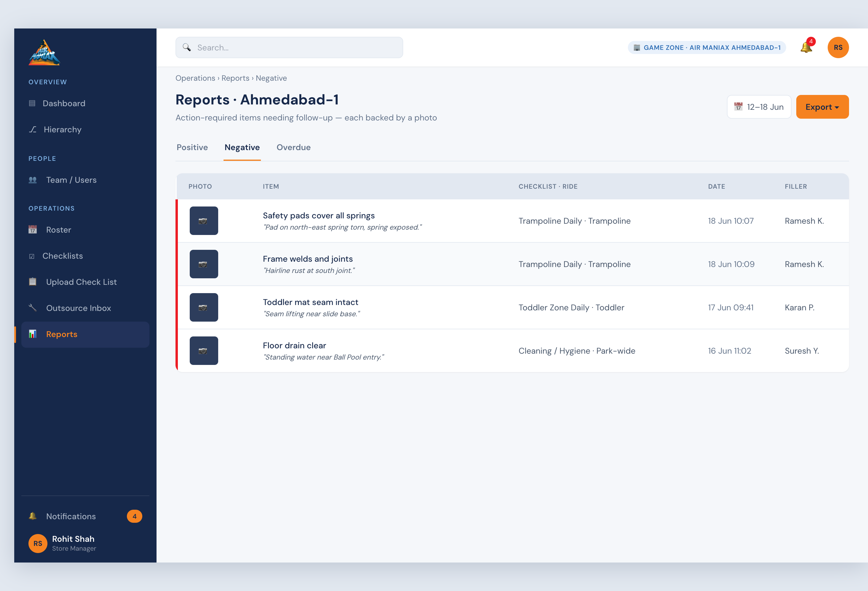Go to Checklists
This screenshot has width=868, height=591.
[x=85, y=256]
